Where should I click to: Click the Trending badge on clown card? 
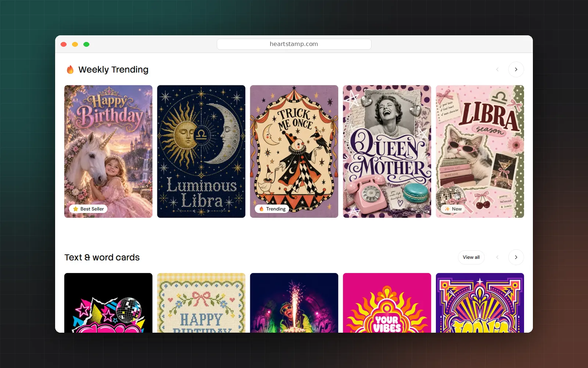pos(272,209)
